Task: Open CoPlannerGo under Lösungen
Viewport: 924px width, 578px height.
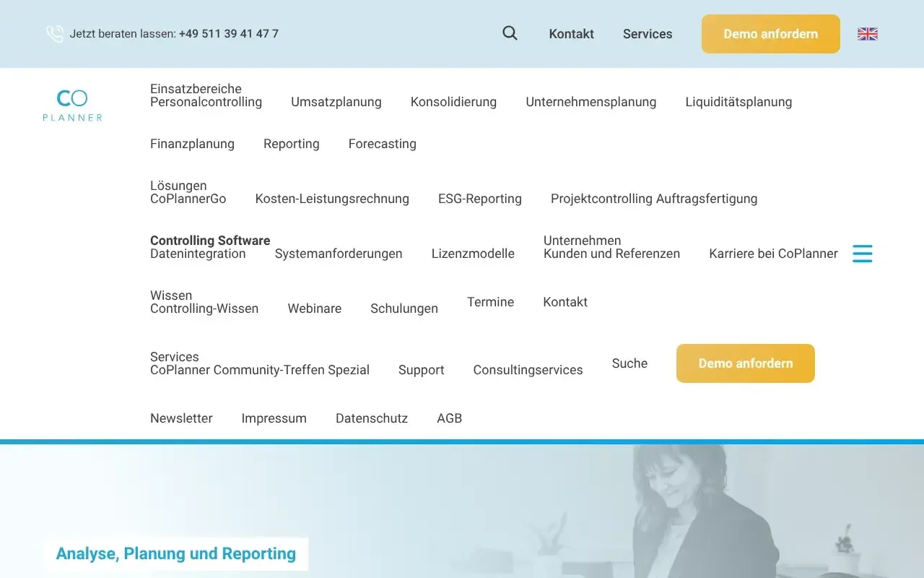Action: [x=188, y=199]
